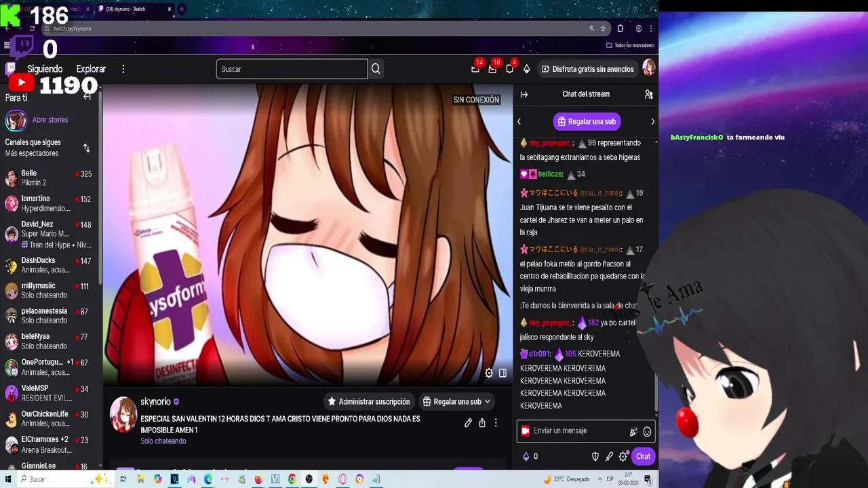Click the Solo chateando category link under title
Image resolution: width=868 pixels, height=488 pixels.
tap(163, 441)
